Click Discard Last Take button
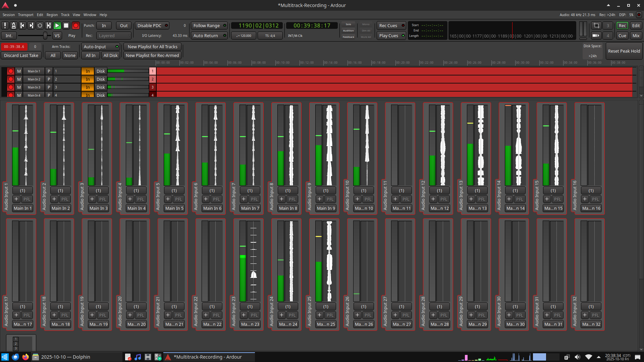644x362 pixels. pos(21,55)
